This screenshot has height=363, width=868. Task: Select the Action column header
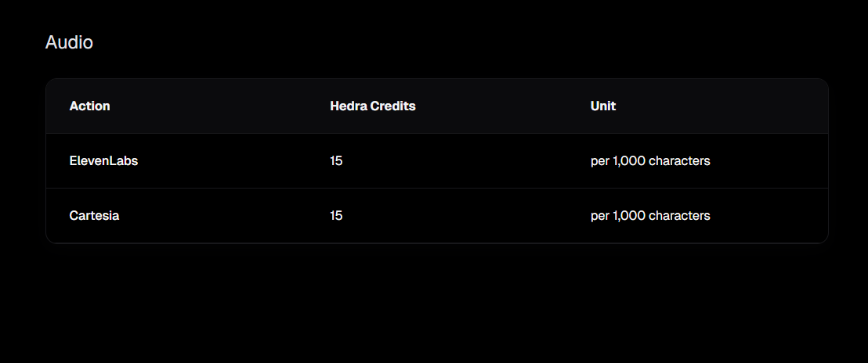click(90, 106)
